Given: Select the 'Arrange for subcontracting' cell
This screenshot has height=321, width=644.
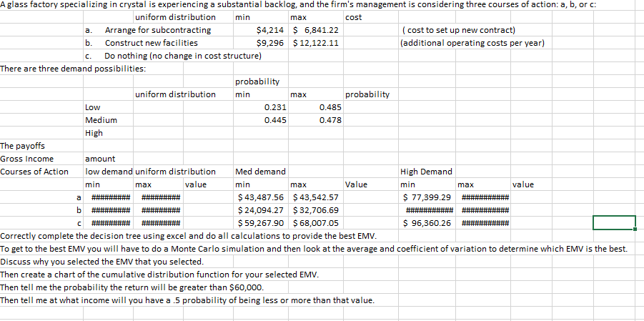Looking at the screenshot, I should pyautogui.click(x=157, y=30).
